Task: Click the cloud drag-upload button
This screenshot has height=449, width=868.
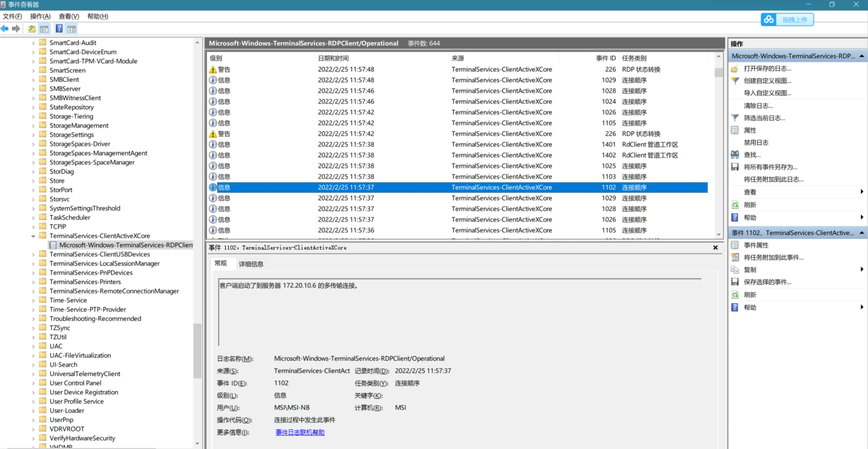Action: pyautogui.click(x=787, y=19)
